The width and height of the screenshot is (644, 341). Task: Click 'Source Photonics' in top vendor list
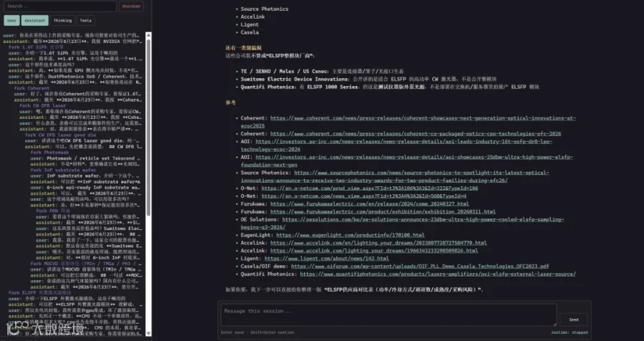(265, 9)
